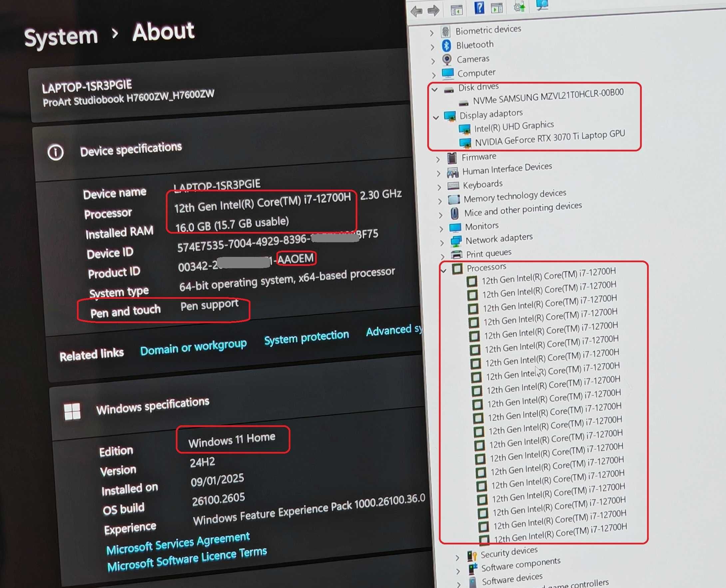Select the Software devices category label

tap(512, 579)
